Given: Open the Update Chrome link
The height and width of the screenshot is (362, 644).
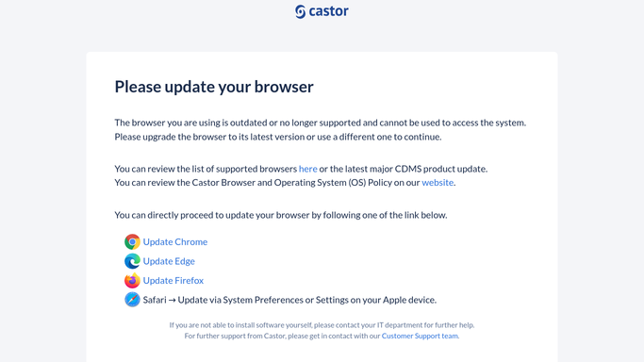Looking at the screenshot, I should (x=175, y=241).
